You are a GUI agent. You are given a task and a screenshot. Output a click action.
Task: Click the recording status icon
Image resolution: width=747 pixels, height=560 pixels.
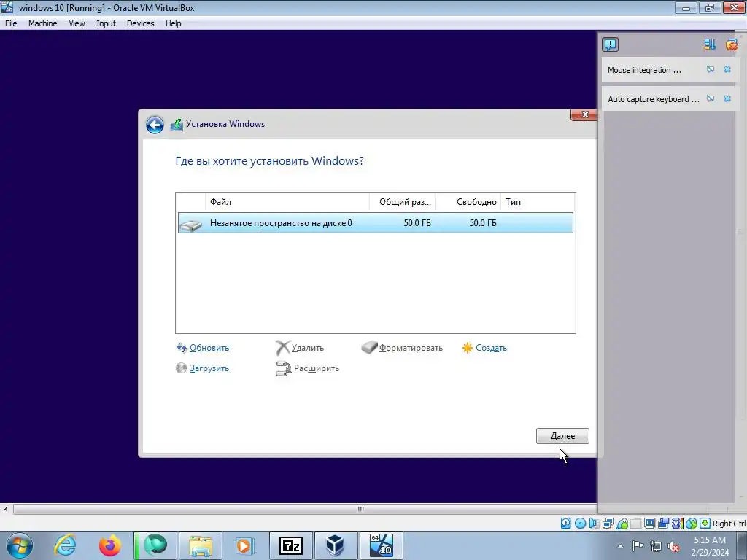point(663,524)
